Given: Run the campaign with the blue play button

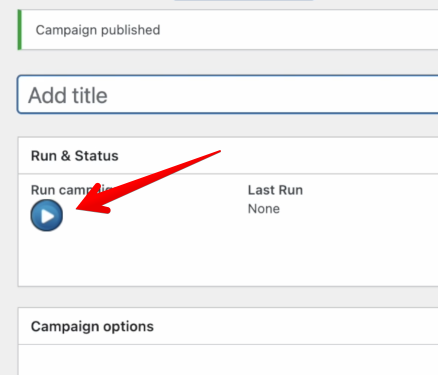Looking at the screenshot, I should pyautogui.click(x=47, y=215).
